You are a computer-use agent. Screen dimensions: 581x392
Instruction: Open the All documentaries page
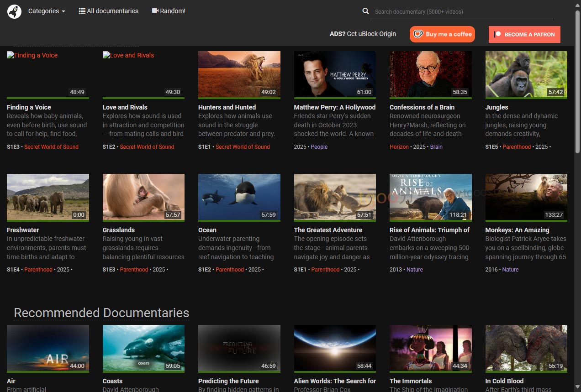pyautogui.click(x=112, y=11)
